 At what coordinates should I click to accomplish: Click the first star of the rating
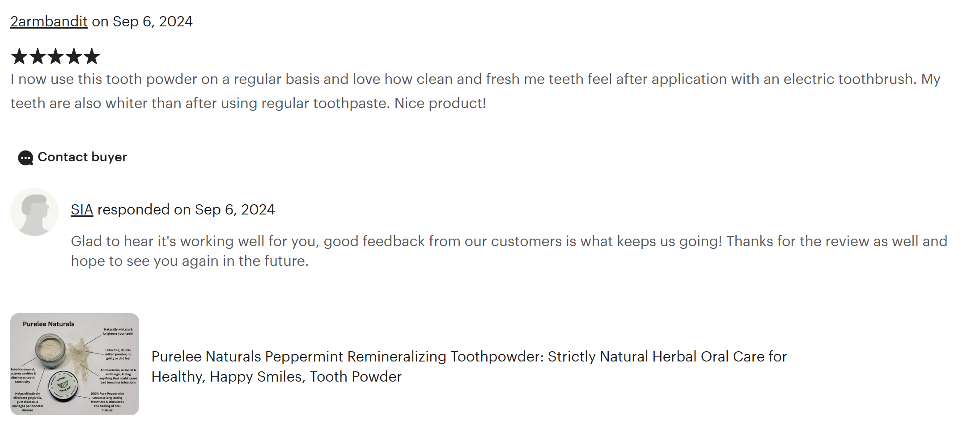point(19,56)
